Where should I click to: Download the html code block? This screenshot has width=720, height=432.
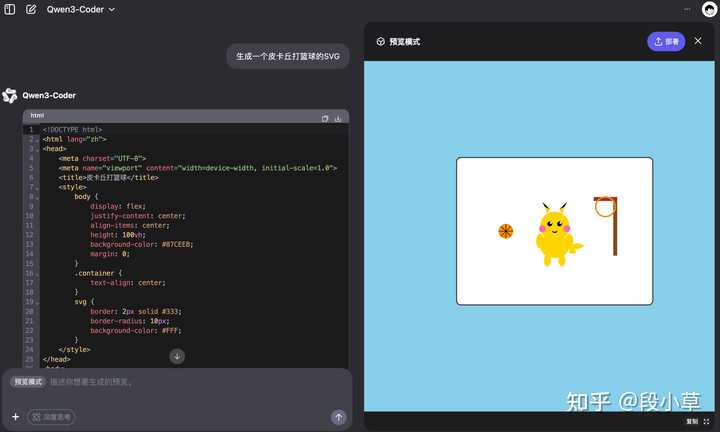pyautogui.click(x=338, y=118)
